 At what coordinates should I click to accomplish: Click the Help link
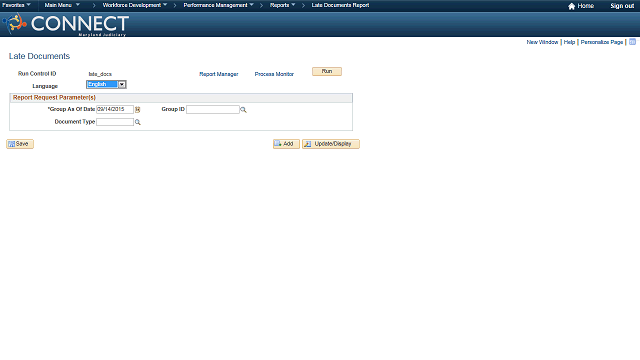(x=569, y=42)
